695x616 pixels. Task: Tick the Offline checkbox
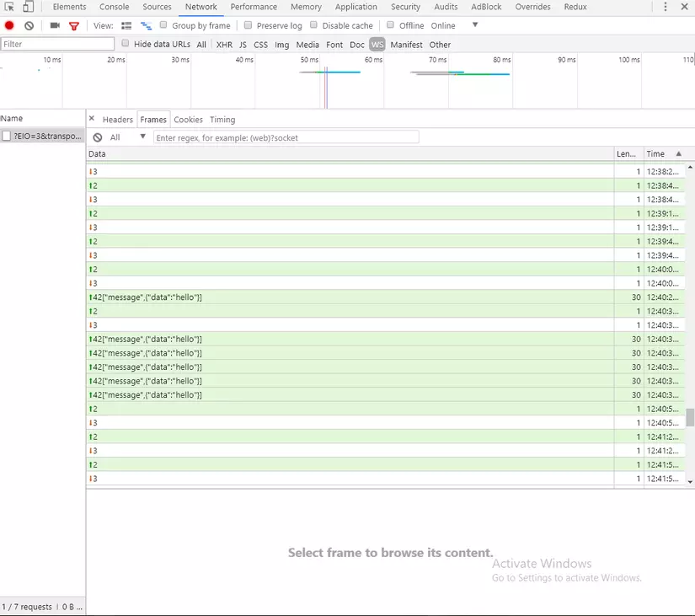pos(390,24)
